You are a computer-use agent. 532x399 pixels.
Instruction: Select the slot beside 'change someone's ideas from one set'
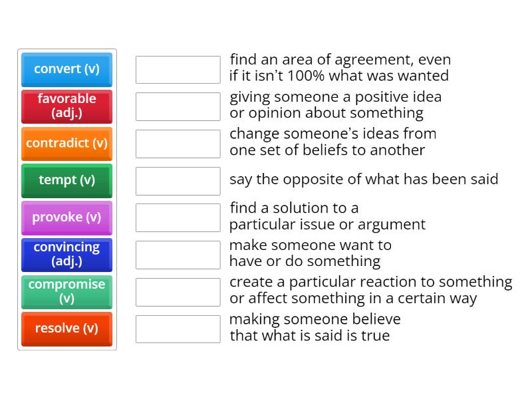pos(178,142)
